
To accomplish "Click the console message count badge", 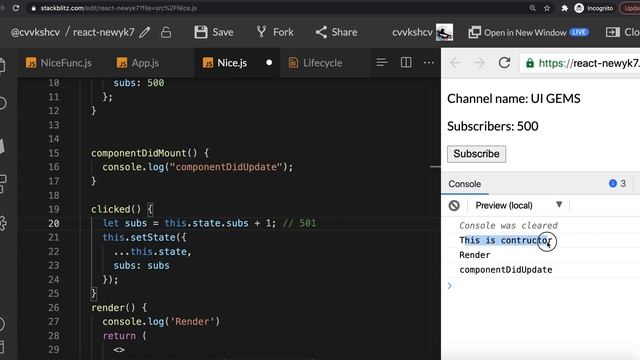I will 617,184.
